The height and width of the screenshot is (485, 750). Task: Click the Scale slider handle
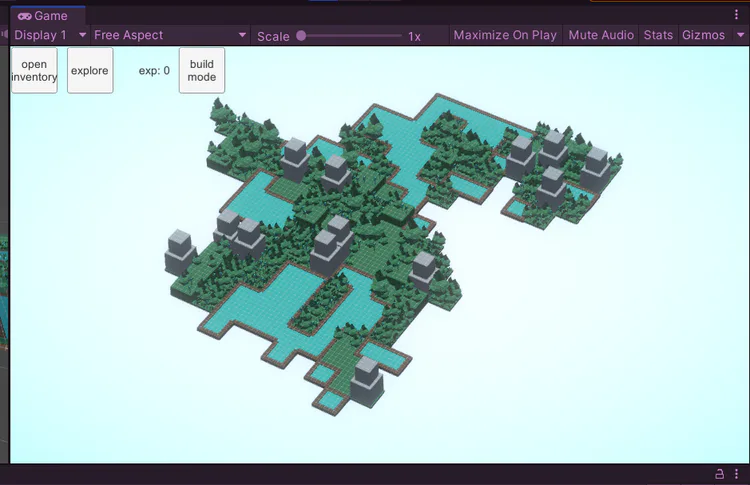point(301,35)
